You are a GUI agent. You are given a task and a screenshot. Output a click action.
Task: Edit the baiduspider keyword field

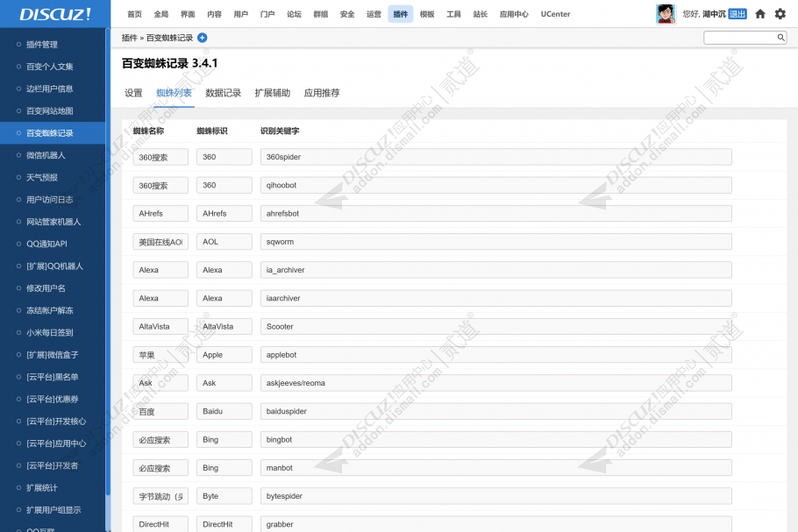pos(495,411)
